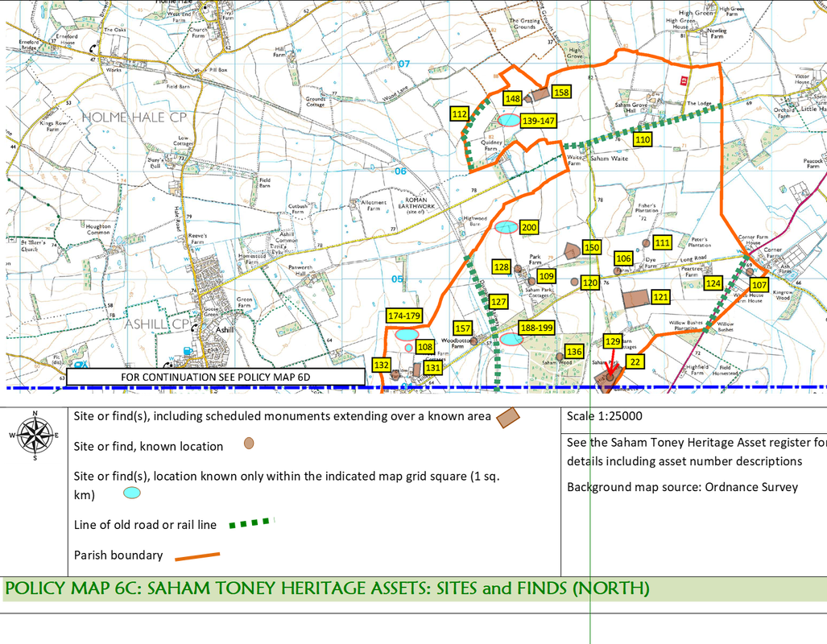The width and height of the screenshot is (827, 644).
Task: Click the brown dot beside label 111
Action: coord(646,243)
